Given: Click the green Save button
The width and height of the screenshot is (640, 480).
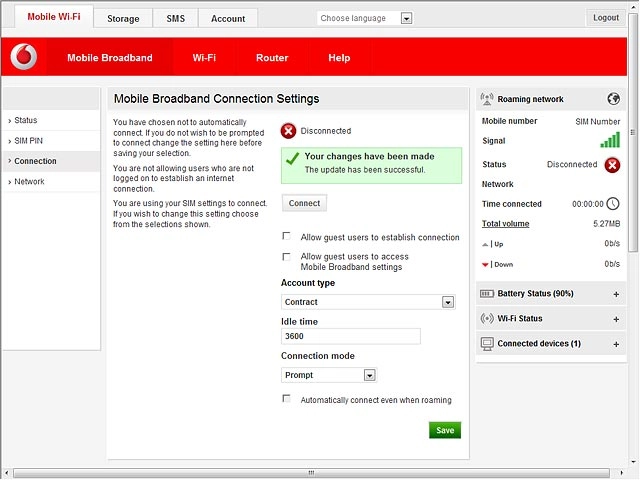Looking at the screenshot, I should pyautogui.click(x=444, y=430).
